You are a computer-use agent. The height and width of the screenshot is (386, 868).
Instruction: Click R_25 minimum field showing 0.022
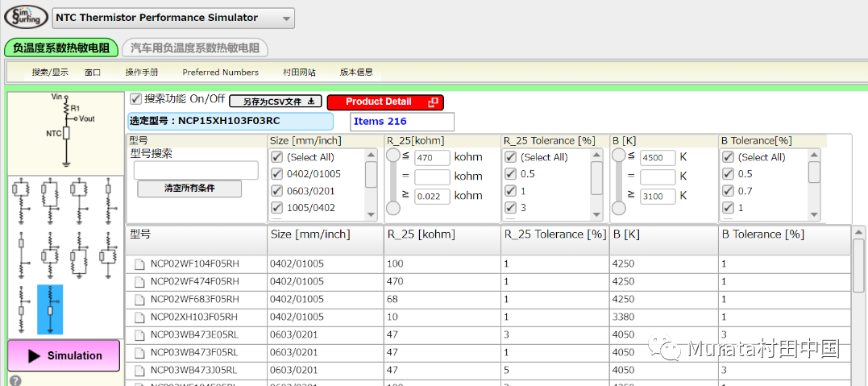click(x=432, y=196)
